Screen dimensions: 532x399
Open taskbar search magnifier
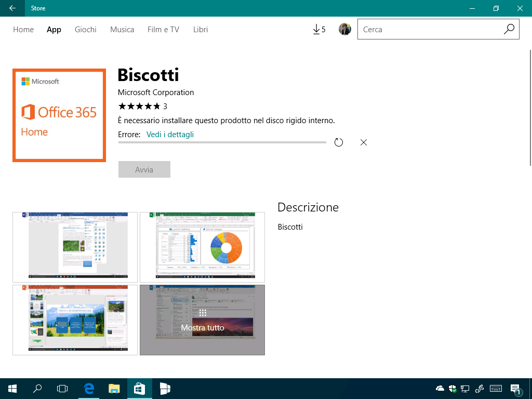[x=37, y=389]
